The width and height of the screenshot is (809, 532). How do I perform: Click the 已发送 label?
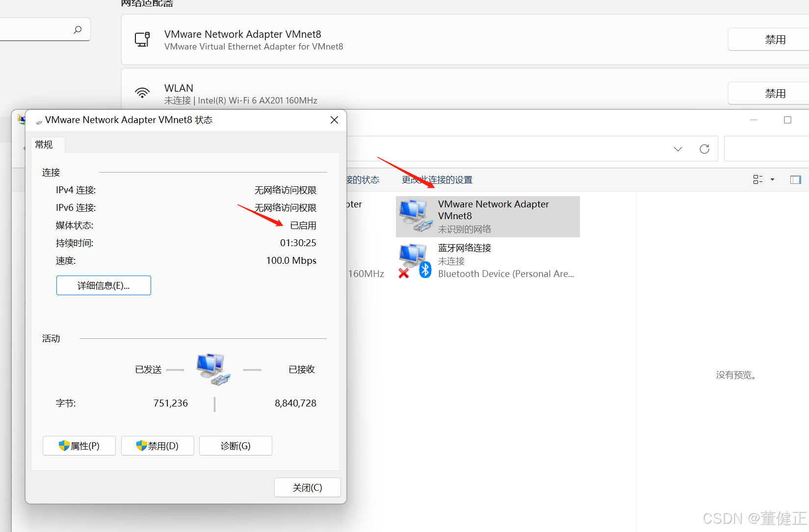(x=148, y=369)
